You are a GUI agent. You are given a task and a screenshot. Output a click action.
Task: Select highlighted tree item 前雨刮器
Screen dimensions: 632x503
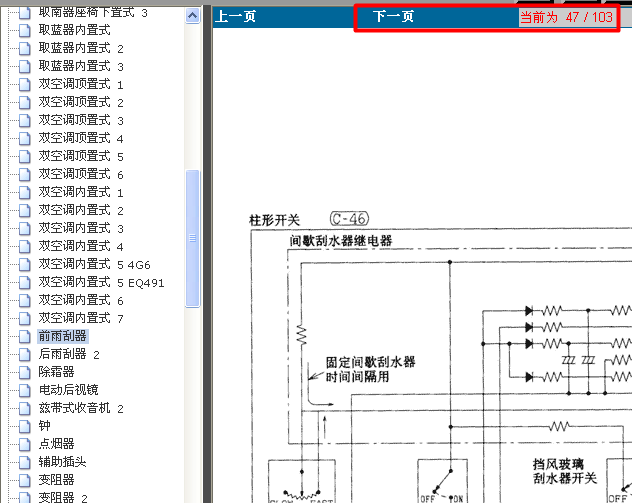pos(63,336)
